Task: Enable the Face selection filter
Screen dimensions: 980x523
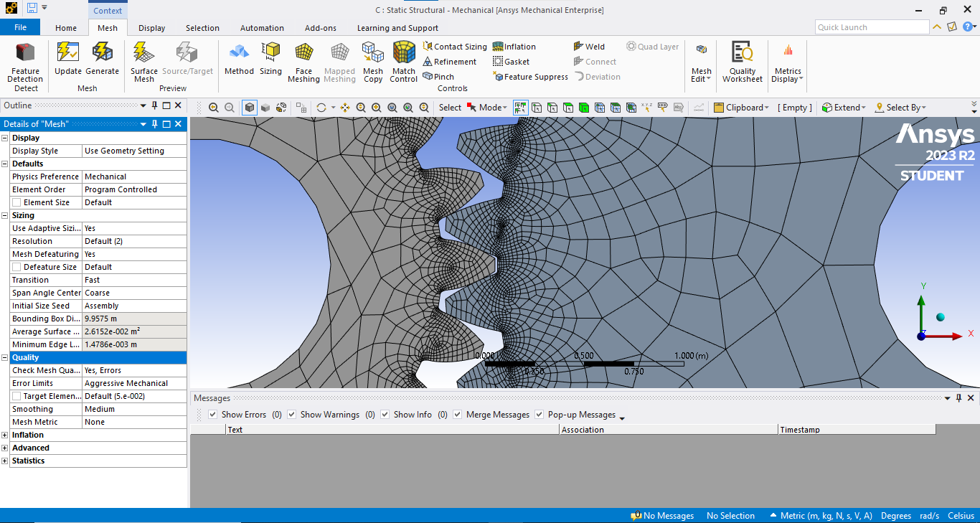Action: [568, 108]
